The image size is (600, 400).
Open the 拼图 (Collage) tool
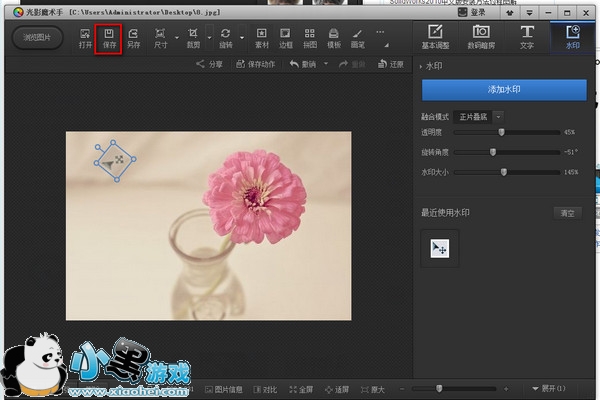coord(310,38)
